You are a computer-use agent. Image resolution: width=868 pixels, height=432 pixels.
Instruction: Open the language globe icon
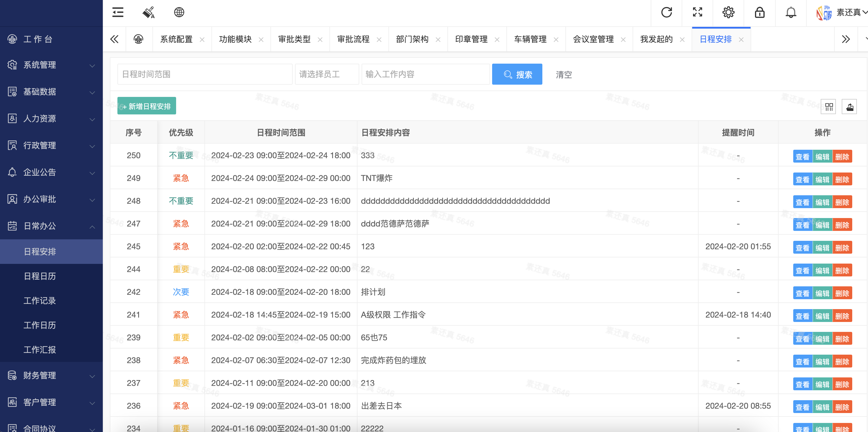[x=179, y=13]
